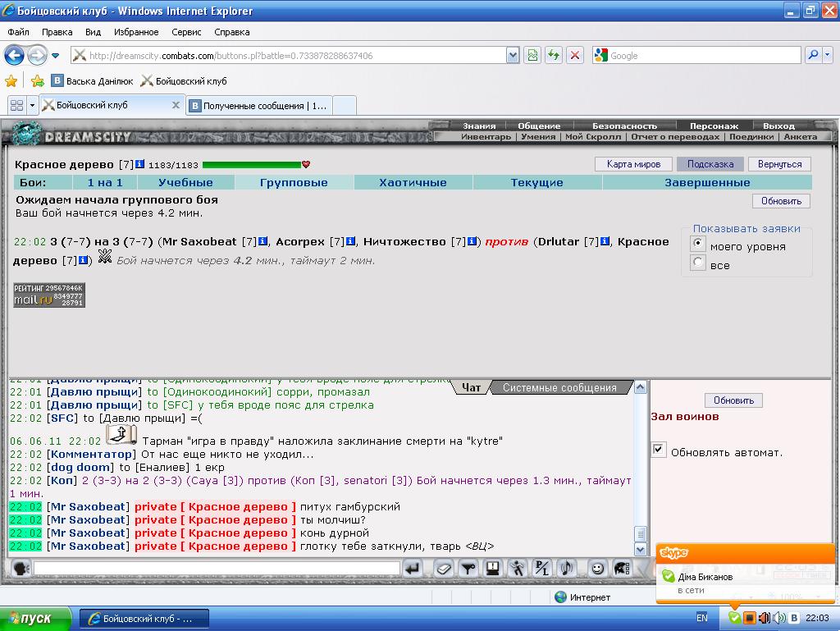Select 'моего уровня' radio button
The image size is (840, 631).
(x=697, y=243)
